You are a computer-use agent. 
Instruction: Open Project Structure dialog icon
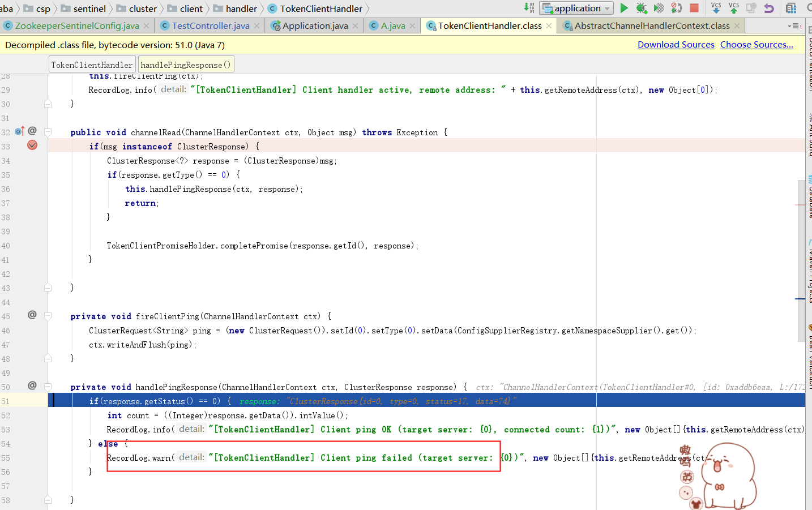pos(791,8)
